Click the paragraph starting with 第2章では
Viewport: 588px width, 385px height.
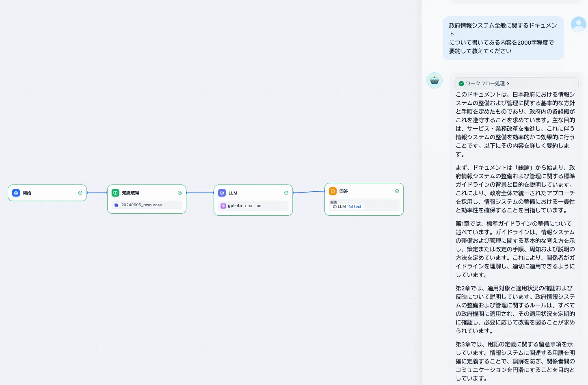(515, 309)
